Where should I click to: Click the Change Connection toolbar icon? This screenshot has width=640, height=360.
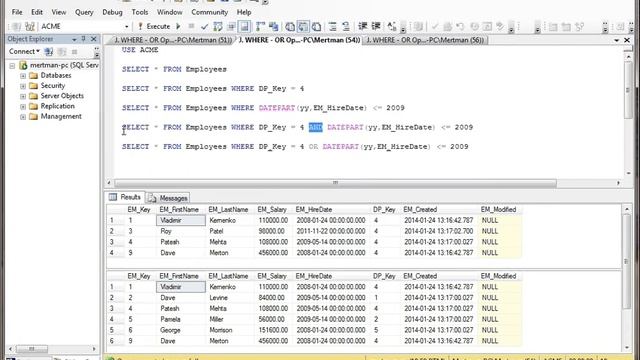[x=29, y=27]
